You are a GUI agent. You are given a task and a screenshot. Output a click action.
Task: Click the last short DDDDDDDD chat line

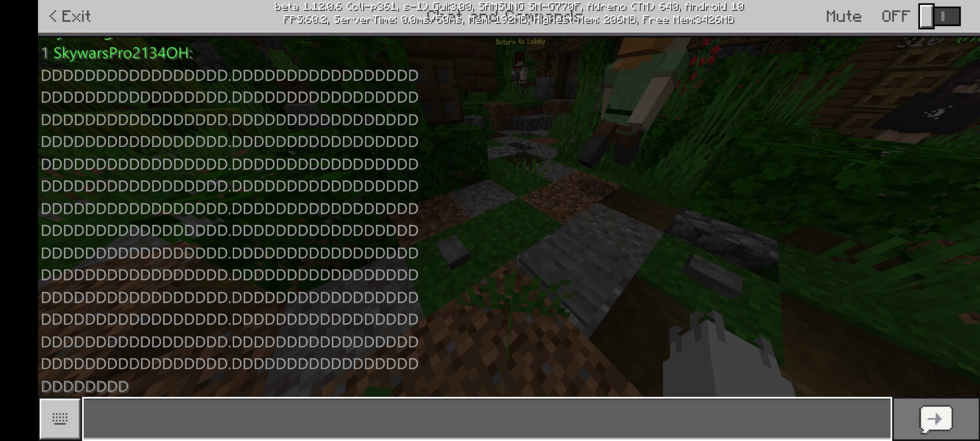tap(85, 386)
